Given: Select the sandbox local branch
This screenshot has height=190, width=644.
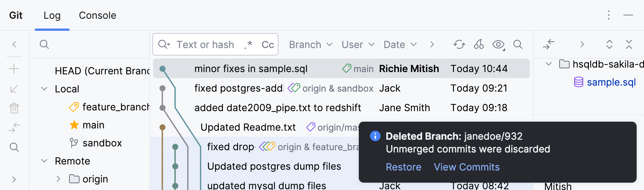Looking at the screenshot, I should click(x=102, y=143).
